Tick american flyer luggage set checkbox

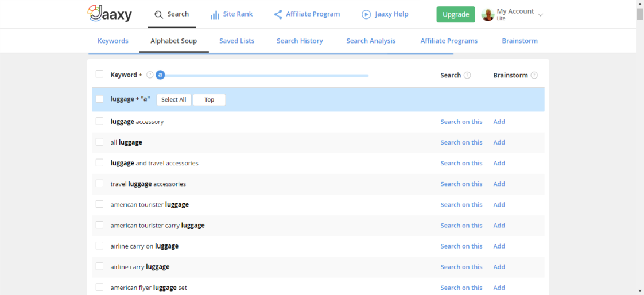[99, 287]
